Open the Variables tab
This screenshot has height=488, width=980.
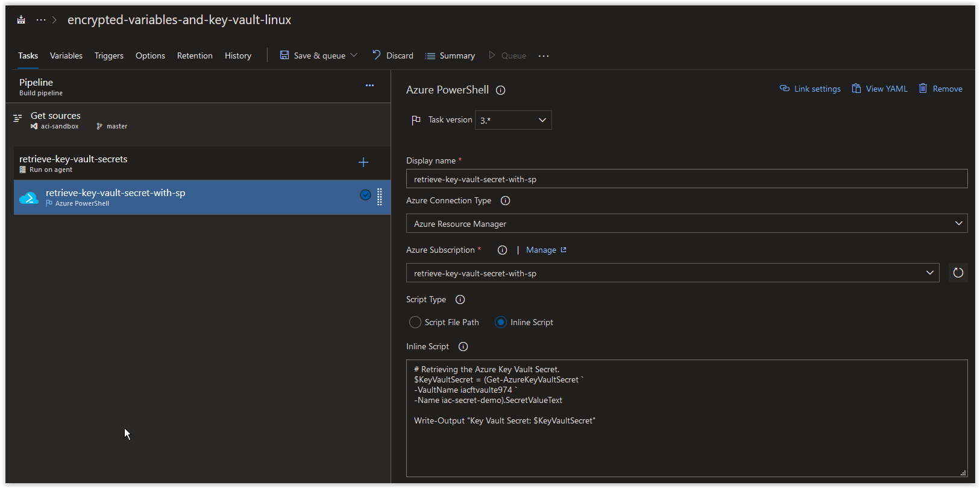66,55
